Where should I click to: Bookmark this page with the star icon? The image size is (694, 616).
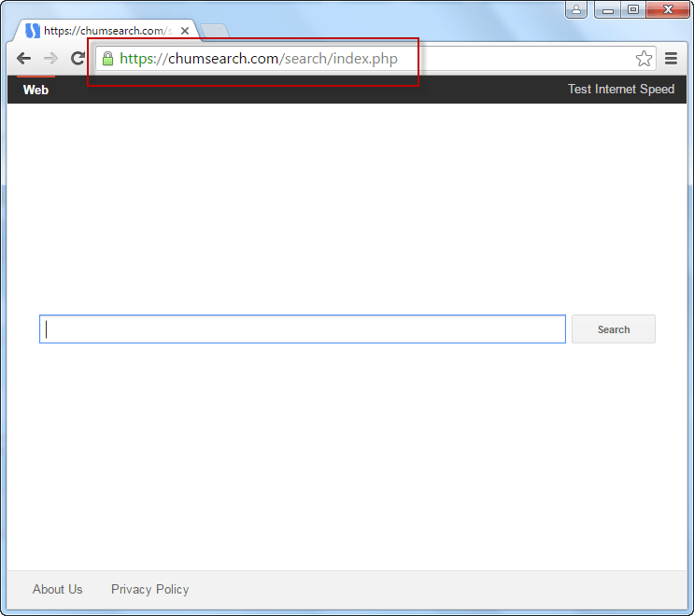pos(644,59)
